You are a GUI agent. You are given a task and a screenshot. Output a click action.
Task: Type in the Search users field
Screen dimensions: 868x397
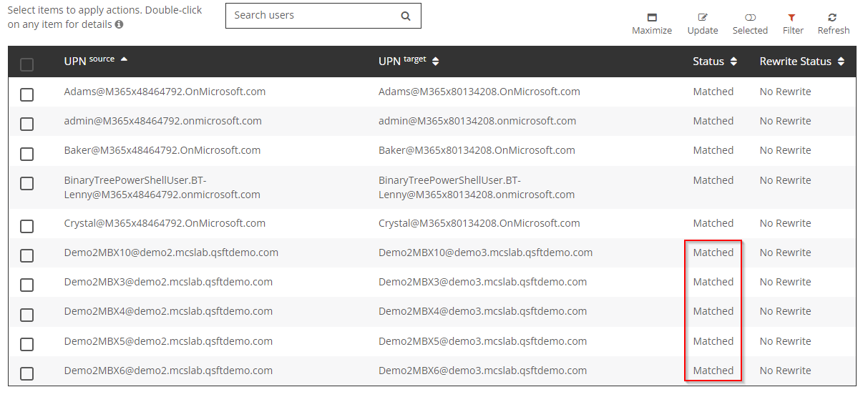(311, 16)
